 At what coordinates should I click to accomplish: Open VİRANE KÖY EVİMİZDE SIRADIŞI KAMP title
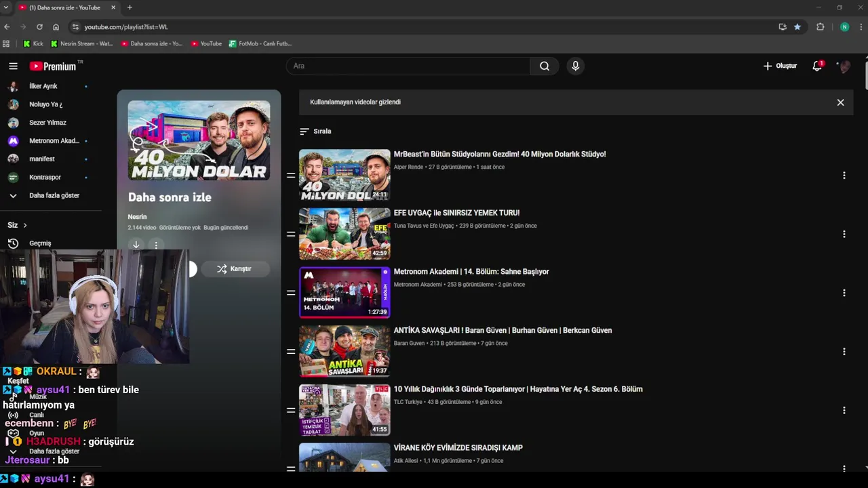[458, 448]
